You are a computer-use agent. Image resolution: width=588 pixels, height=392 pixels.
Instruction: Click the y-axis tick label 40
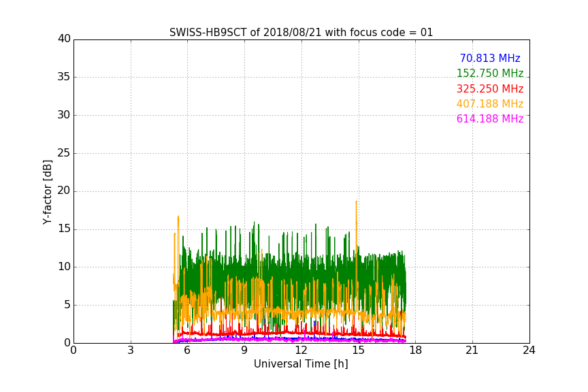(64, 39)
